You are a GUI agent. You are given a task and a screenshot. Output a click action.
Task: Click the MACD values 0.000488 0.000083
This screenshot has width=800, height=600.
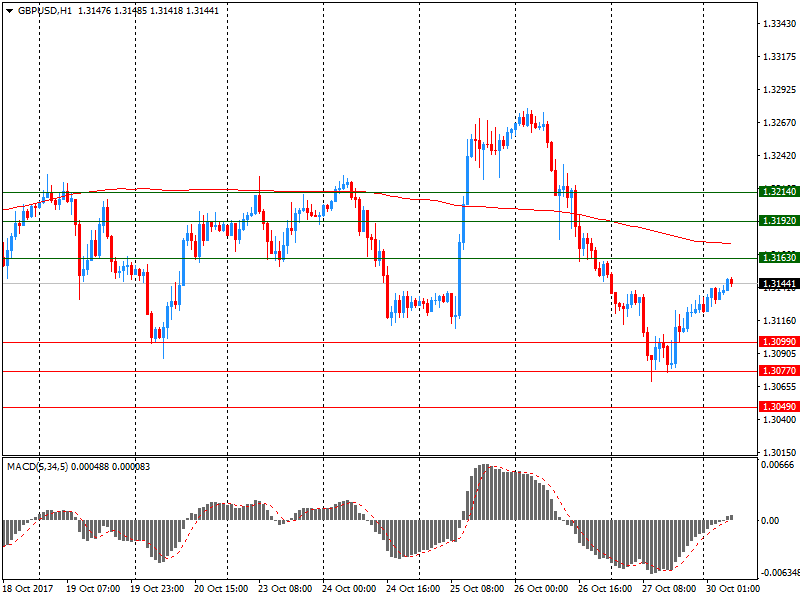click(111, 467)
